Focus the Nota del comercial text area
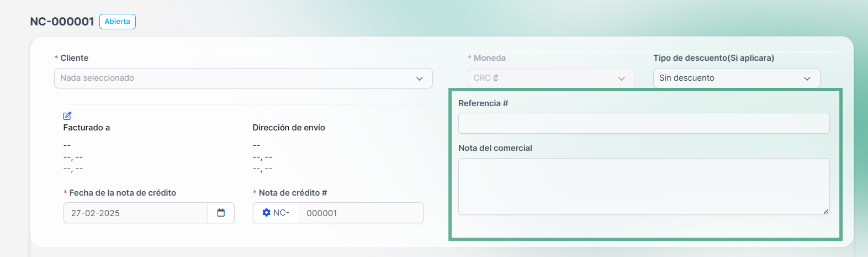The height and width of the screenshot is (257, 868). pyautogui.click(x=644, y=187)
